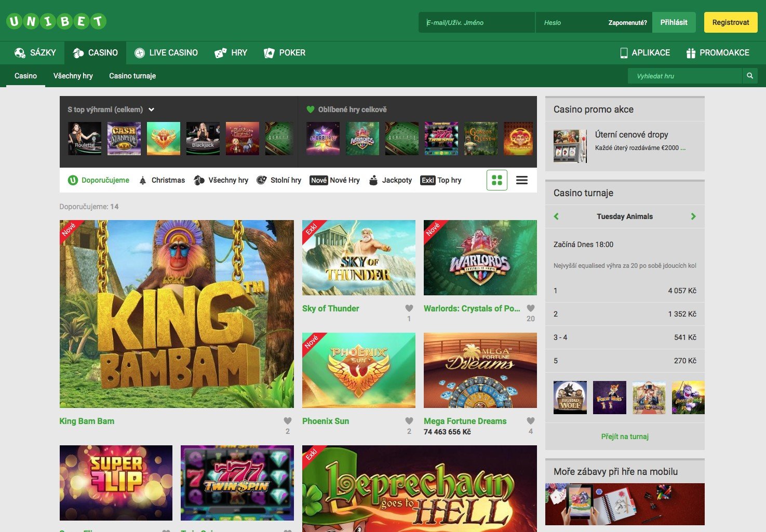Select the Jackpoty filter
The height and width of the screenshot is (532, 766).
pyautogui.click(x=390, y=180)
